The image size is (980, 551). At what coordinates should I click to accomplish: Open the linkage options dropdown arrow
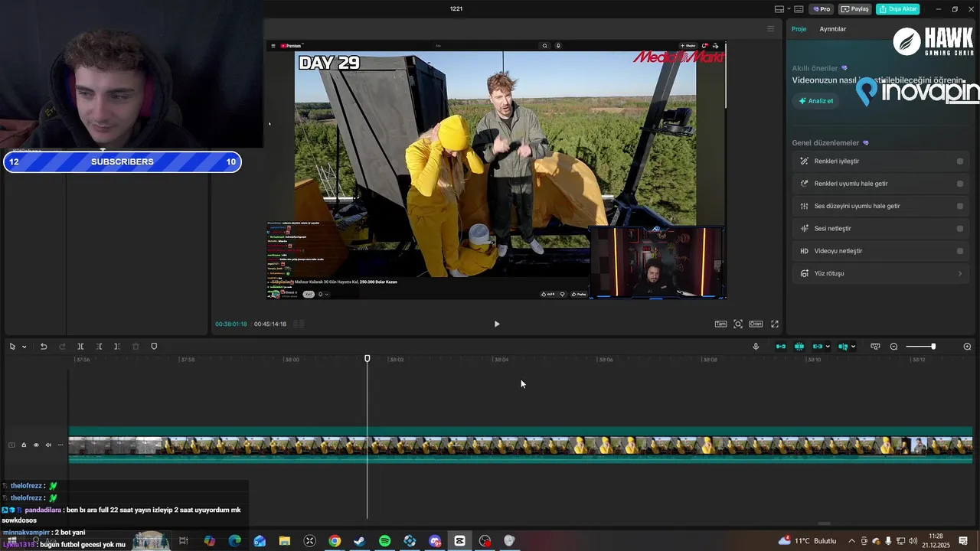[828, 347]
